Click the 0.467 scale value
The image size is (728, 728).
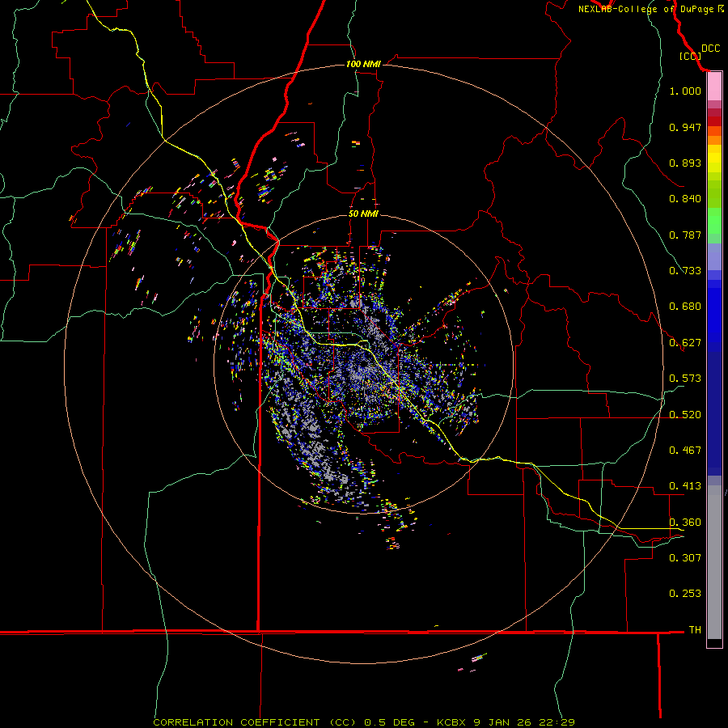click(685, 451)
